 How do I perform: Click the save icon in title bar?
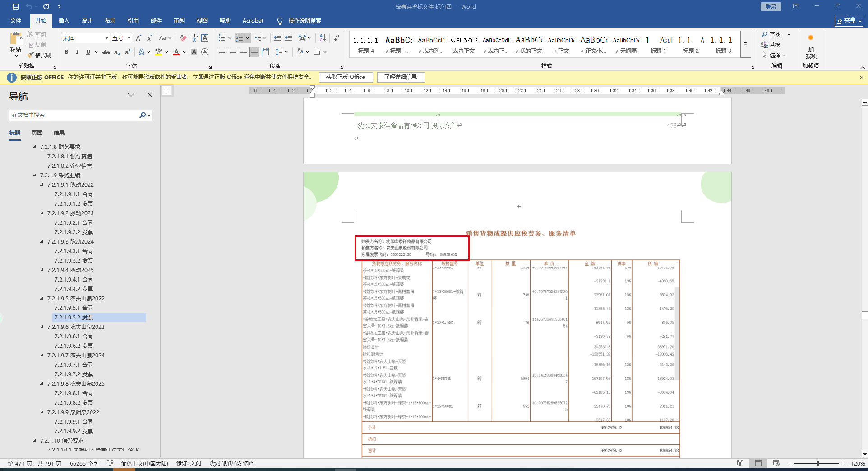pyautogui.click(x=16, y=7)
